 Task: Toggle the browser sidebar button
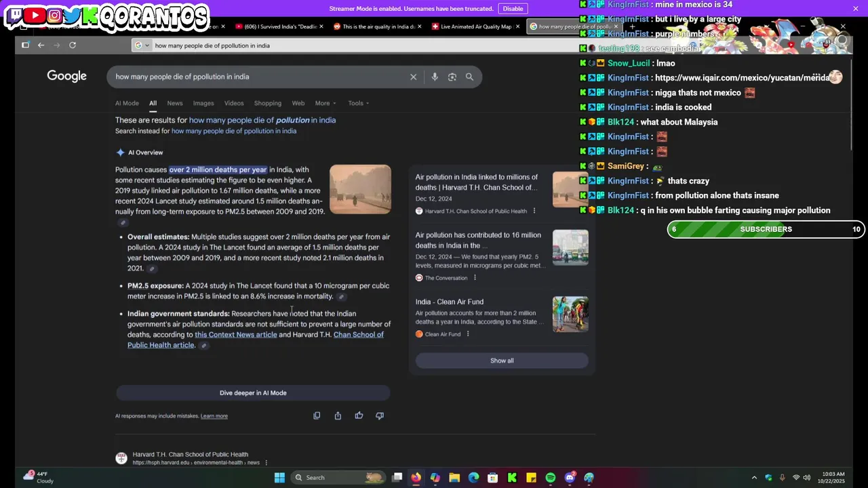pyautogui.click(x=25, y=45)
